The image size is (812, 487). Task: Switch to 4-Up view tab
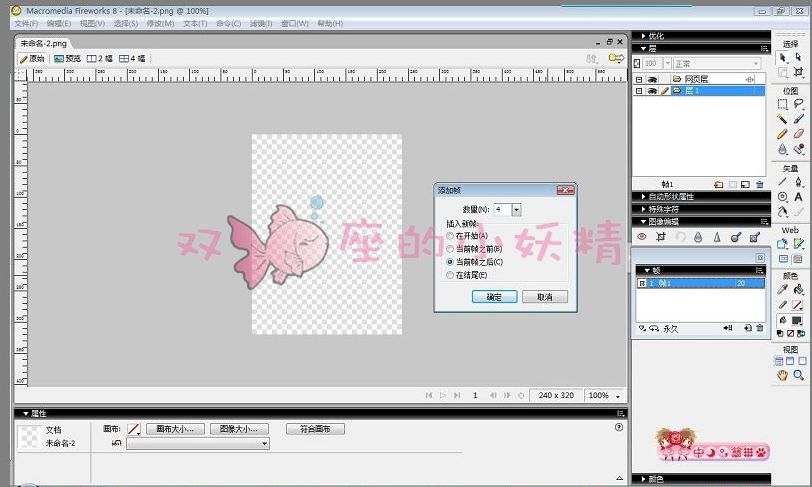(133, 59)
